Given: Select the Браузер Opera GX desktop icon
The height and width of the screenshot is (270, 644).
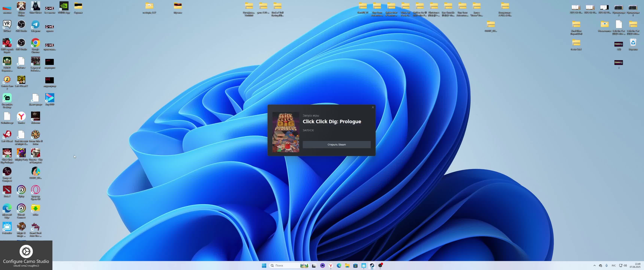Looking at the screenshot, I should click(x=36, y=193).
